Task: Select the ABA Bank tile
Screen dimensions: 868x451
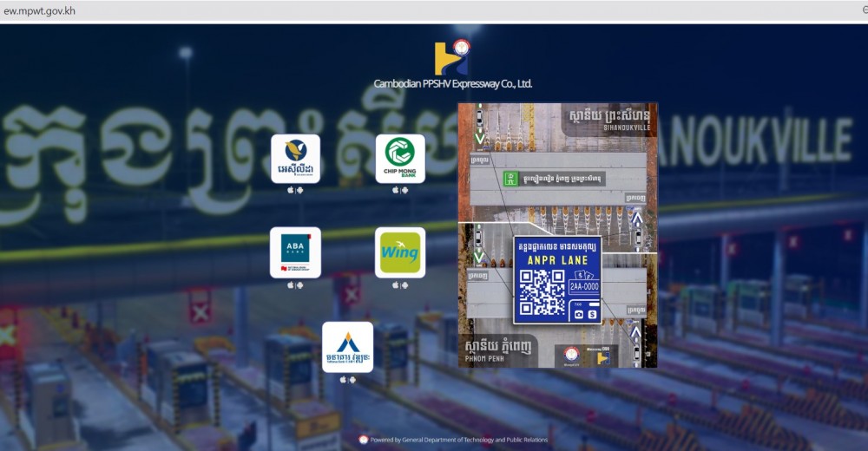Action: [295, 253]
